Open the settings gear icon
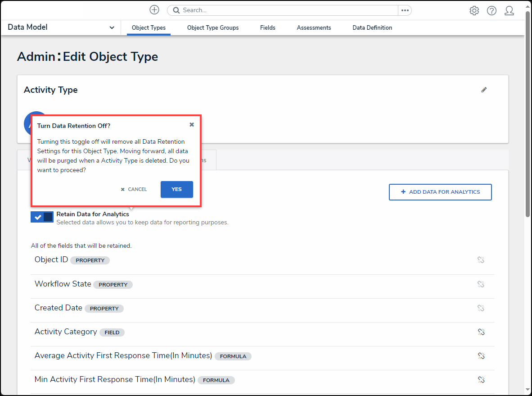 474,10
